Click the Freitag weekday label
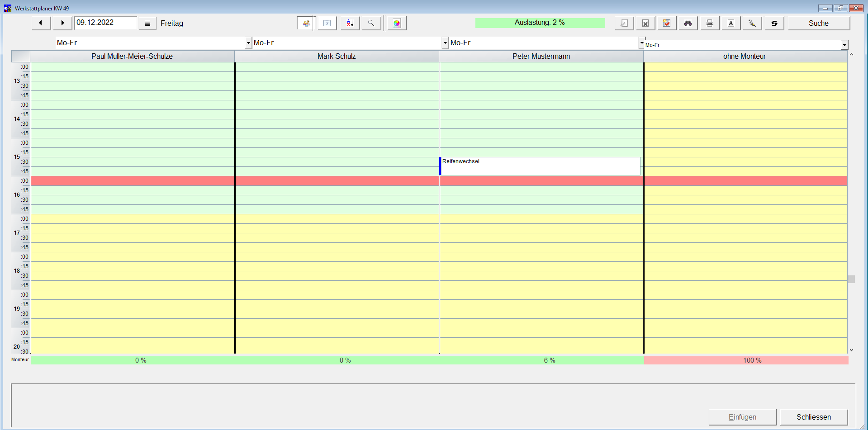The width and height of the screenshot is (868, 430). [x=172, y=24]
